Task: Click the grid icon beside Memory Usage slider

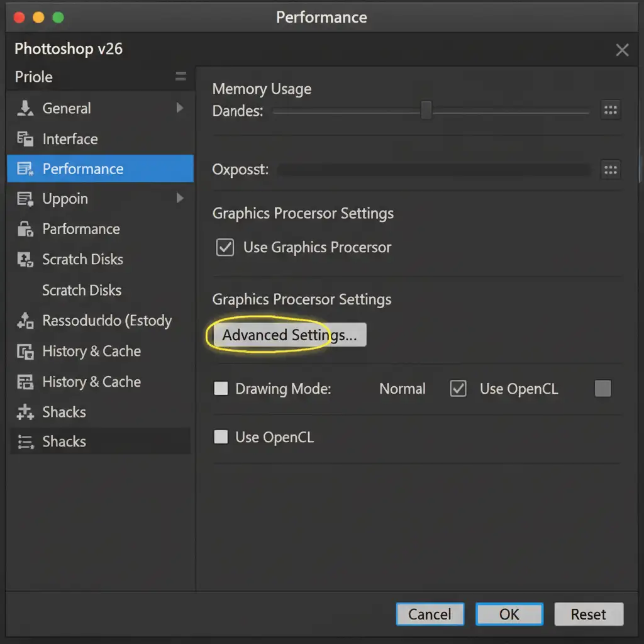Action: (610, 110)
